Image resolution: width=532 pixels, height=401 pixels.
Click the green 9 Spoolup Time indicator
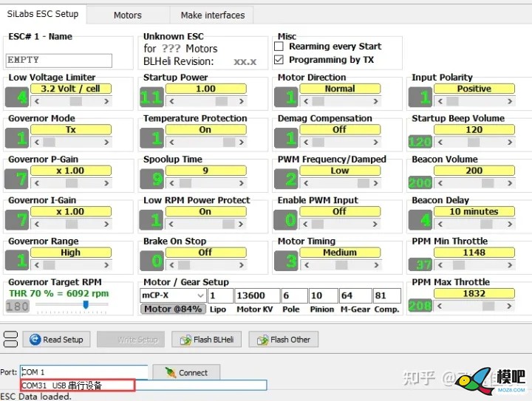pos(151,179)
